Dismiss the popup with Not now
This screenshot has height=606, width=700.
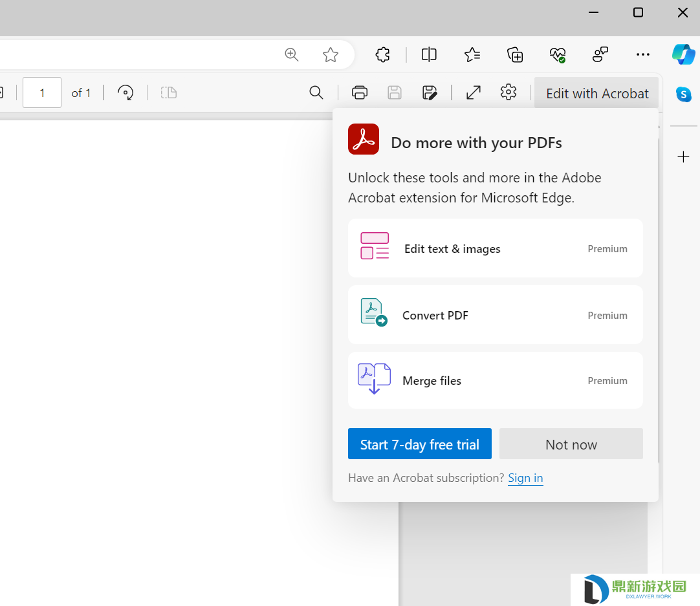[x=571, y=444]
